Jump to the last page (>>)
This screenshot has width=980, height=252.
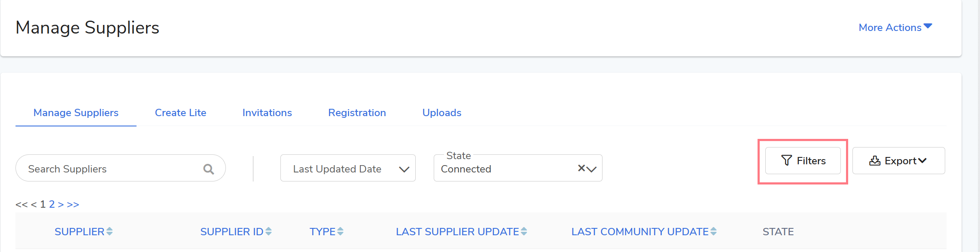click(x=73, y=204)
